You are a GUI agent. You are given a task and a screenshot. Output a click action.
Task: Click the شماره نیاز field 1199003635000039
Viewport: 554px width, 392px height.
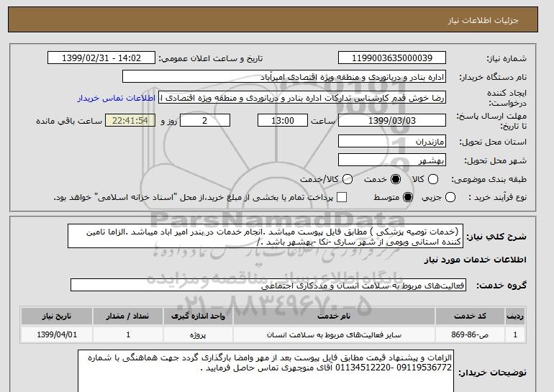point(392,58)
